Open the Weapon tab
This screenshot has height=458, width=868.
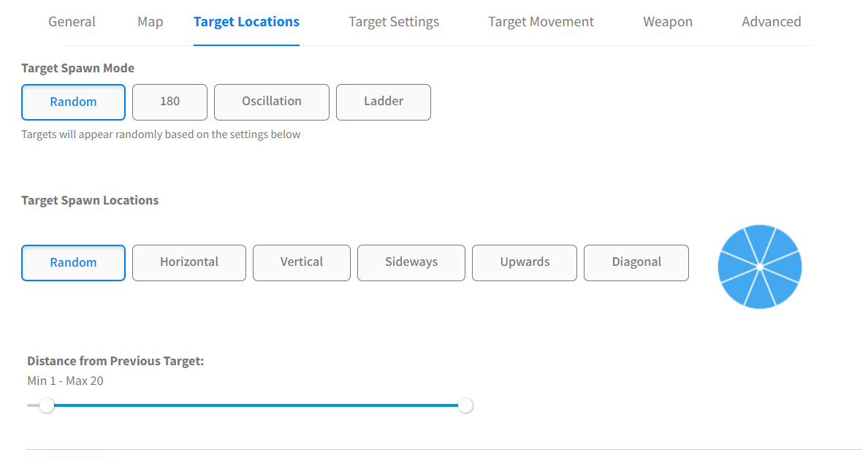point(668,22)
